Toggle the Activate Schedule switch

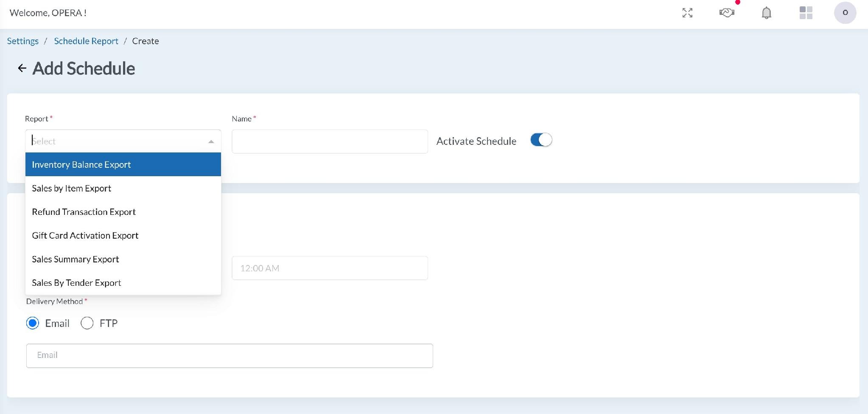(x=541, y=140)
